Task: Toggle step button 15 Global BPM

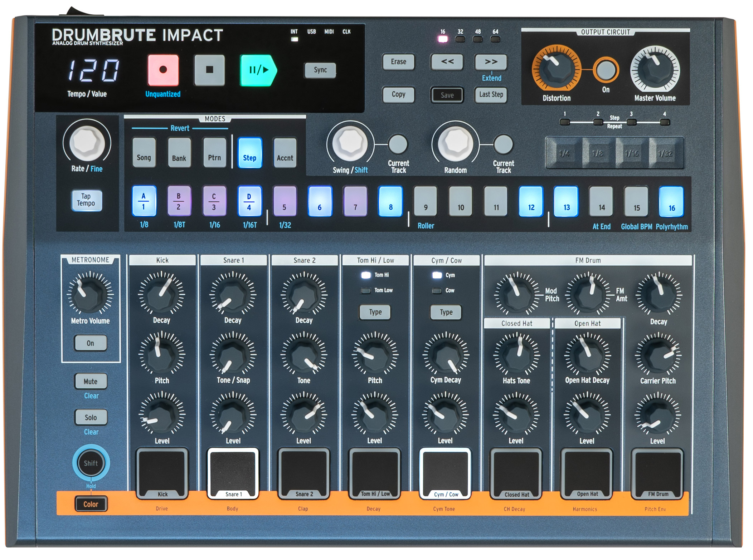Action: [x=637, y=201]
